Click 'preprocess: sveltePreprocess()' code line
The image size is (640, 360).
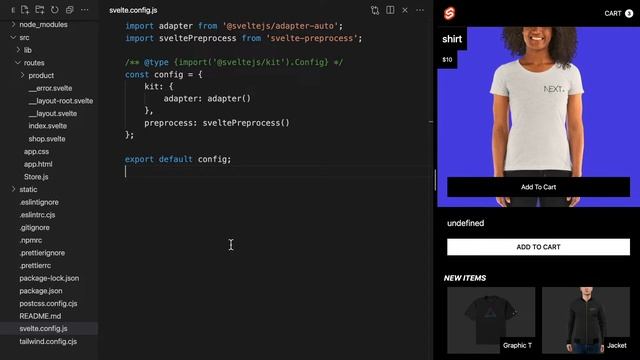pyautogui.click(x=217, y=123)
